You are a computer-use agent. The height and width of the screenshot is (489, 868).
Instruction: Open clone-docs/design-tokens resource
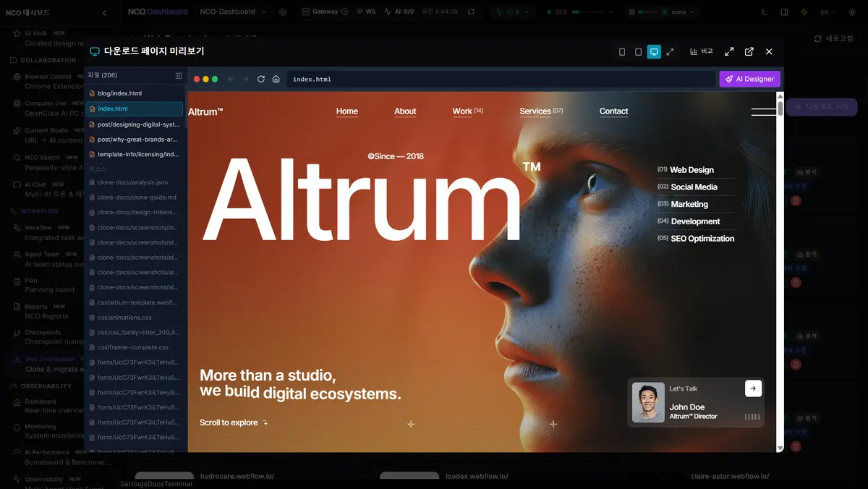135,213
